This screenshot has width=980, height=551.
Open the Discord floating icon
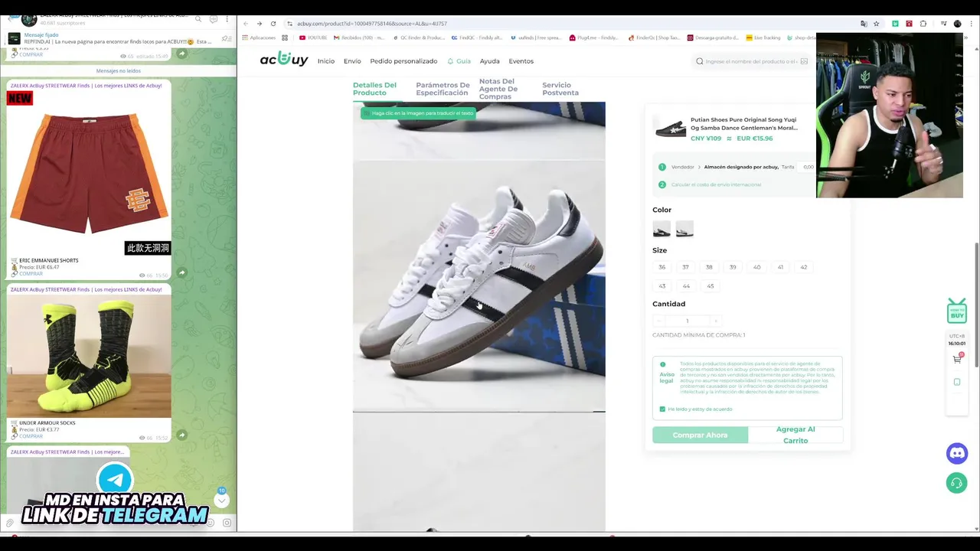[x=957, y=453]
